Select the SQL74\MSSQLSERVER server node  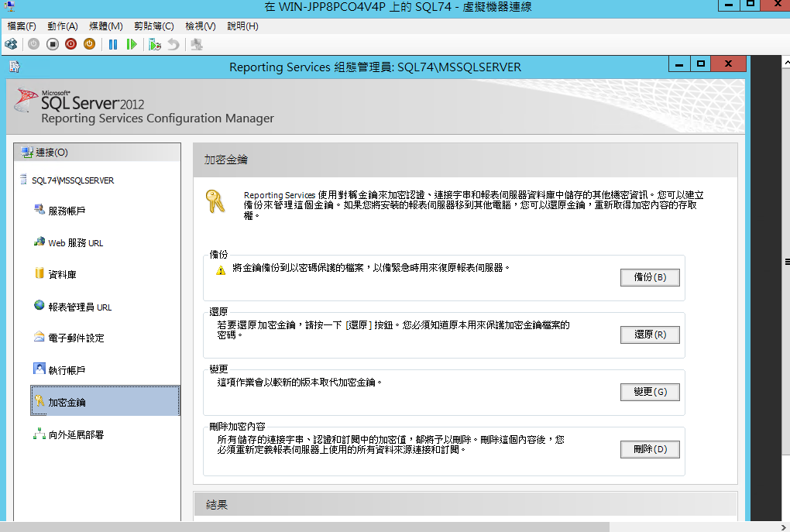73,180
